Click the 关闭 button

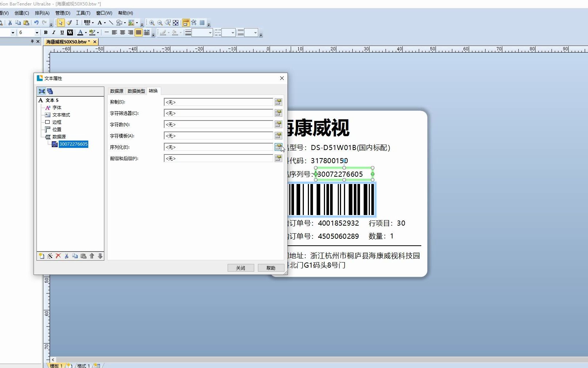241,268
